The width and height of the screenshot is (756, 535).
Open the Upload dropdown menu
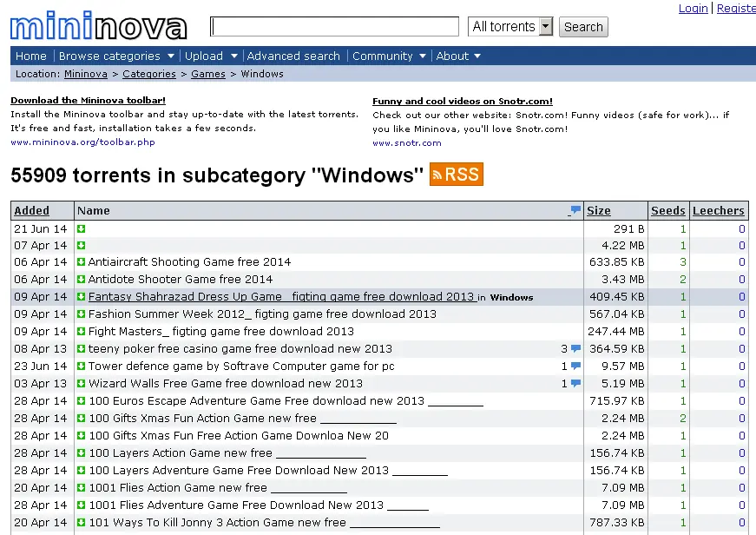click(x=211, y=56)
